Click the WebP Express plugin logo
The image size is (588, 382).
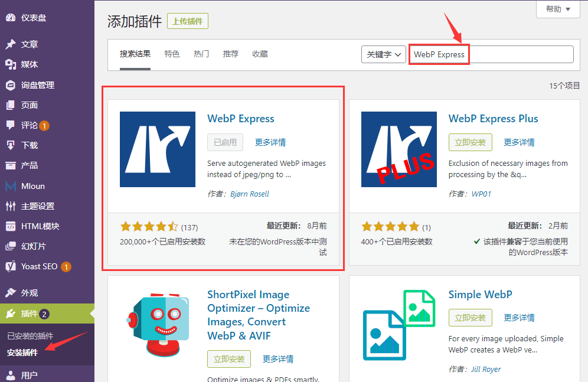158,149
